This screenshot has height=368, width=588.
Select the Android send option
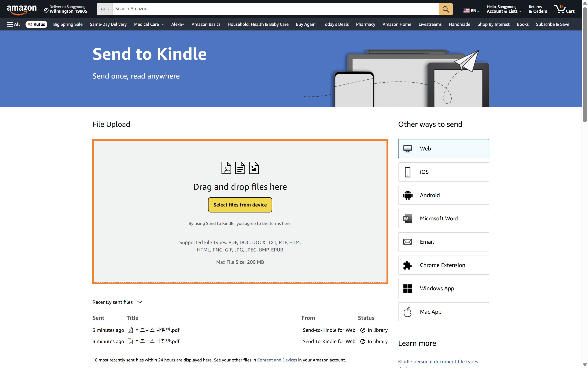tap(443, 195)
